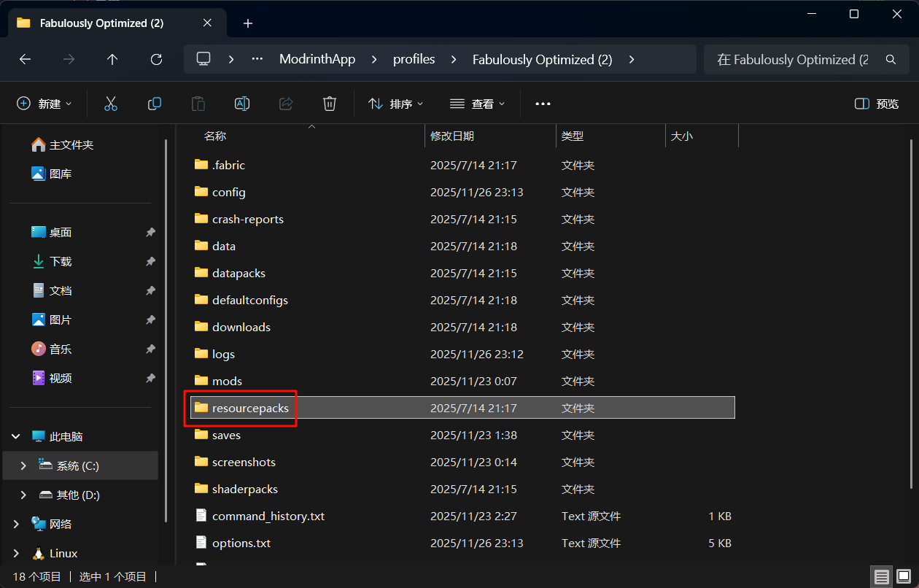Open the 排序 sort dropdown
This screenshot has width=919, height=588.
[396, 104]
